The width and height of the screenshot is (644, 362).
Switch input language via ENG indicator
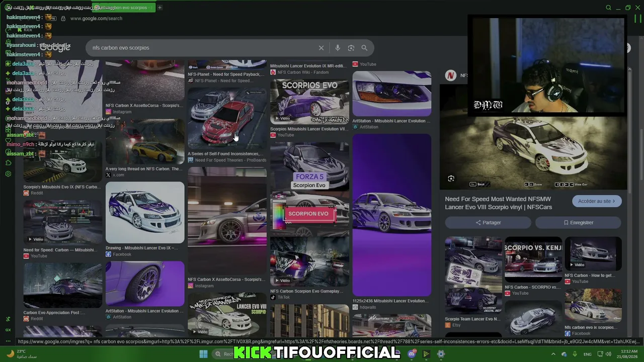587,354
